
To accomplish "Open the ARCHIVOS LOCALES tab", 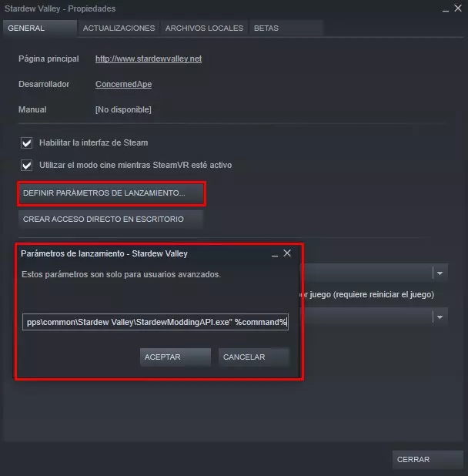I will click(204, 28).
